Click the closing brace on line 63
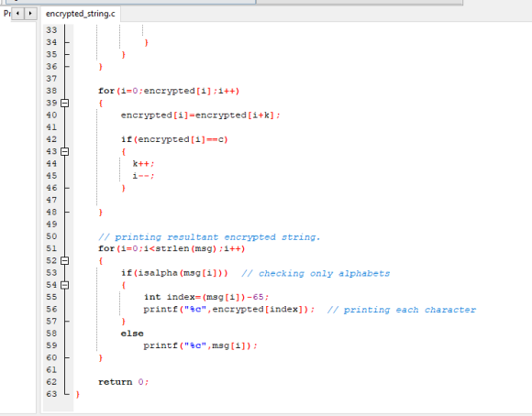The height and width of the screenshot is (416, 532). pyautogui.click(x=78, y=394)
